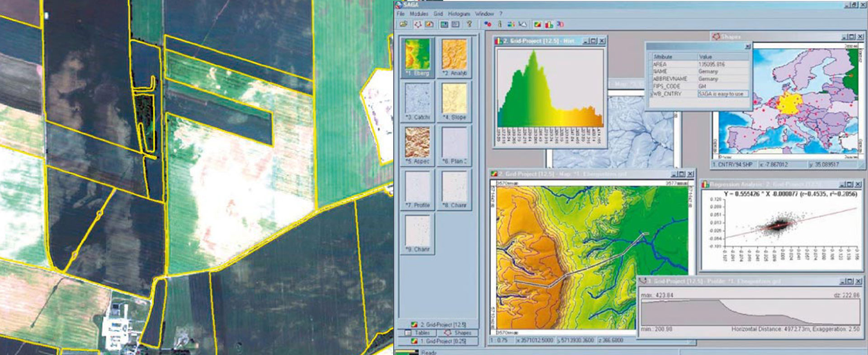Select the '7. Profile' grid thumbnail
The image size is (868, 355).
417,190
